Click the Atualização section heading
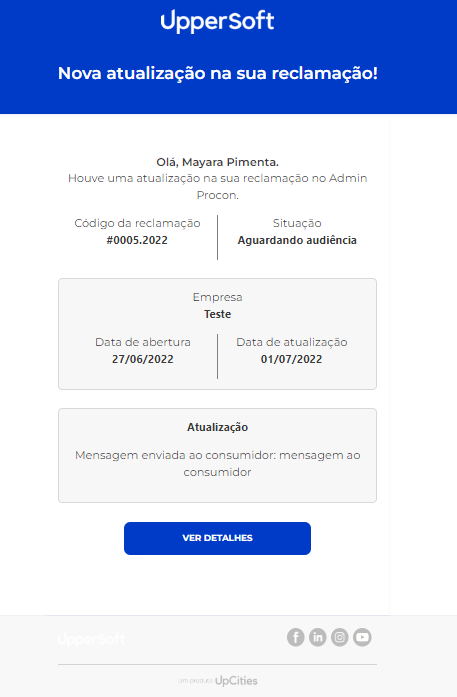457x697 pixels. pos(217,427)
